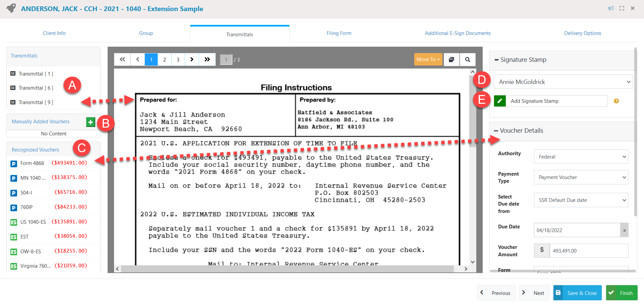
Task: Select Transmittal [ 9 ] row
Action: pos(54,102)
